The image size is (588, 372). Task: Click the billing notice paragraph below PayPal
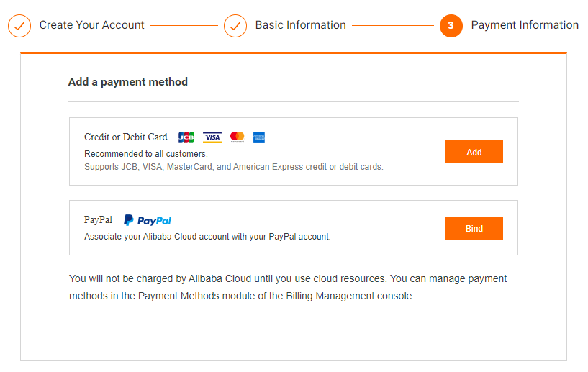click(x=288, y=287)
